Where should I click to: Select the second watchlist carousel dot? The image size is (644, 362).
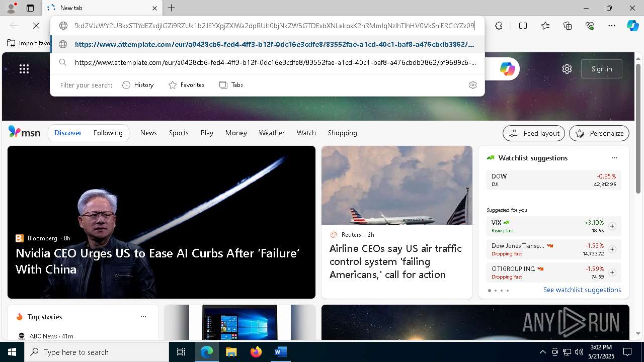click(496, 291)
